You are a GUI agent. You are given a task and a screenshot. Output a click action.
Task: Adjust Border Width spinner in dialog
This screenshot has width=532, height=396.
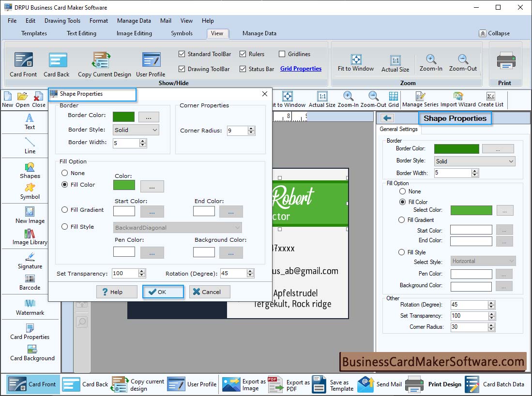click(143, 143)
